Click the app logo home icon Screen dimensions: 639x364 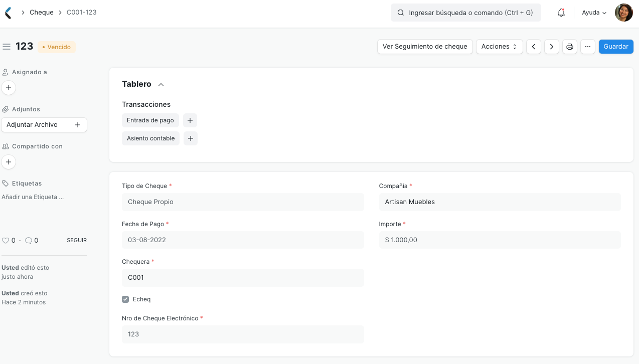[8, 13]
